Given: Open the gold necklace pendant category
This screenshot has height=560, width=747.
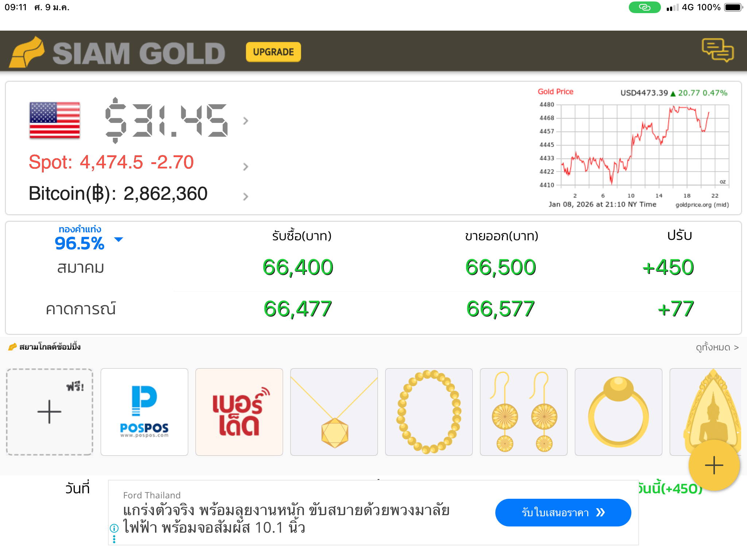Looking at the screenshot, I should pyautogui.click(x=334, y=412).
